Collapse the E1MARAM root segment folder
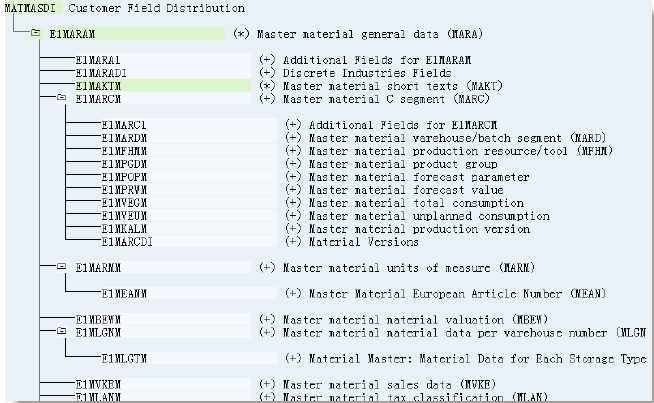This screenshot has width=654, height=403. click(x=35, y=33)
